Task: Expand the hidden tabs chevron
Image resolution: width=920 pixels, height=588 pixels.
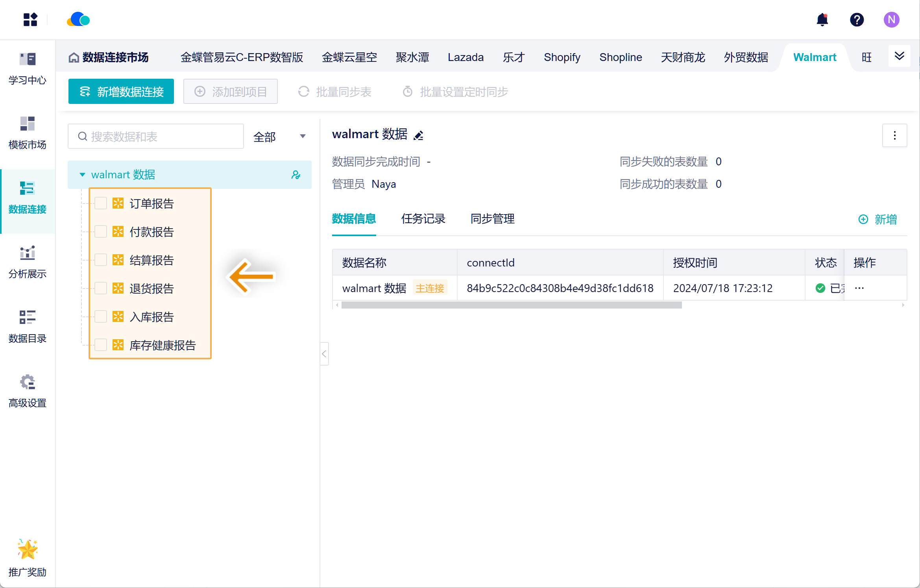Action: [x=899, y=56]
